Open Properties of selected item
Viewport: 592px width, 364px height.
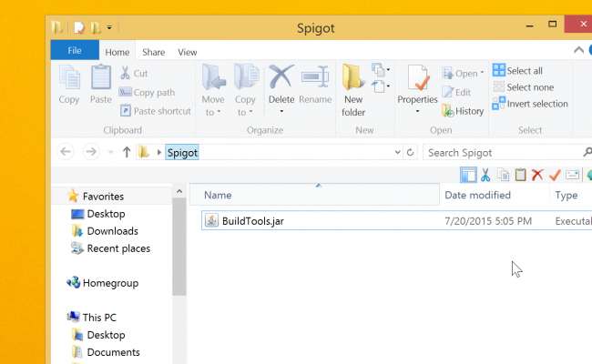click(417, 90)
